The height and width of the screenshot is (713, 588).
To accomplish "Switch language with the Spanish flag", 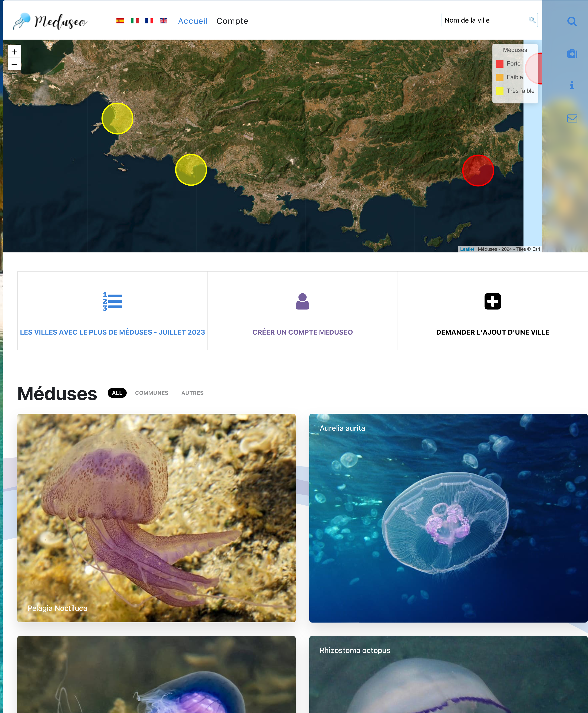I will point(120,21).
